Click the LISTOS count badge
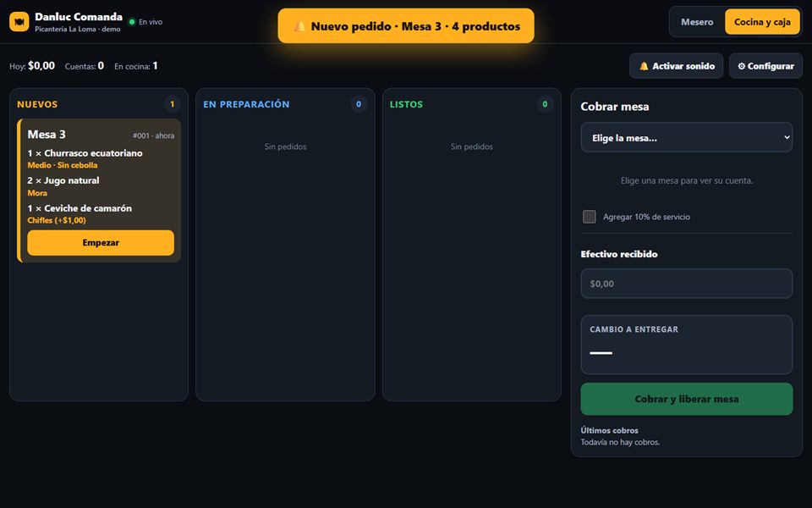The width and height of the screenshot is (812, 508). 545,104
